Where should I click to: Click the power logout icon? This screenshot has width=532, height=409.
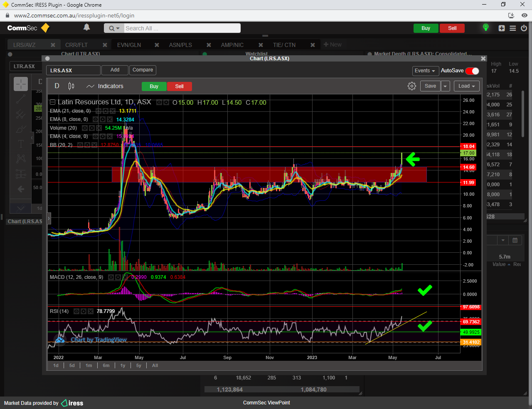[x=524, y=28]
